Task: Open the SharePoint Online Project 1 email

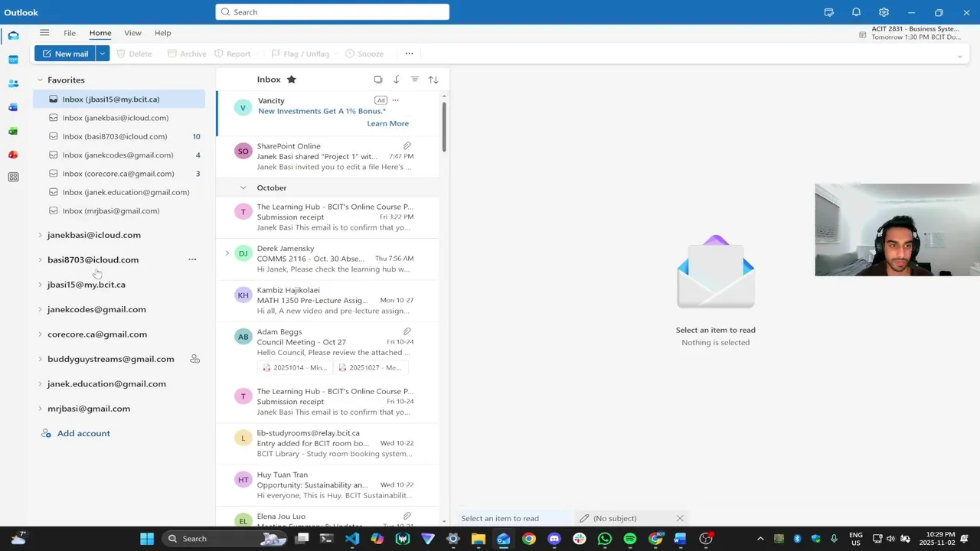Action: (328, 156)
